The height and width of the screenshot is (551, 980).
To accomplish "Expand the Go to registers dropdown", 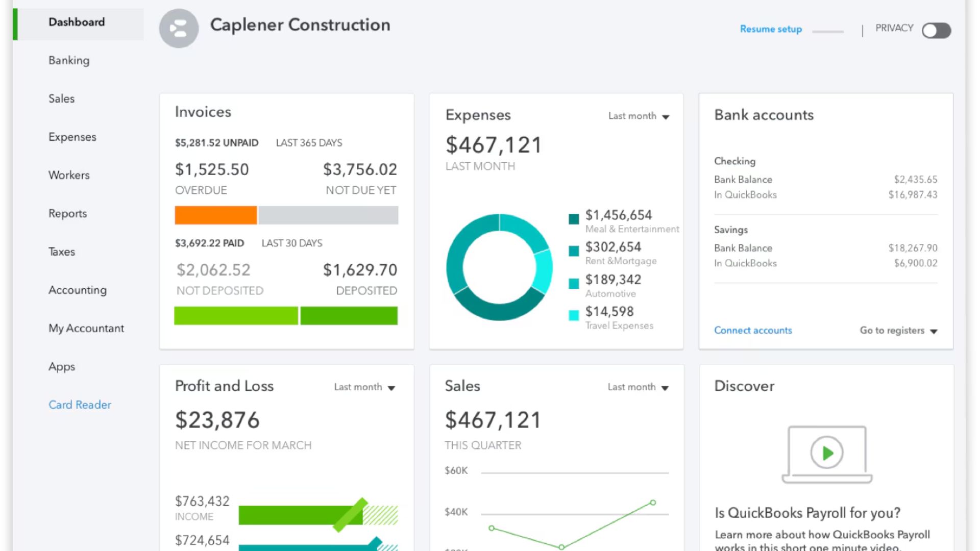I will (898, 331).
